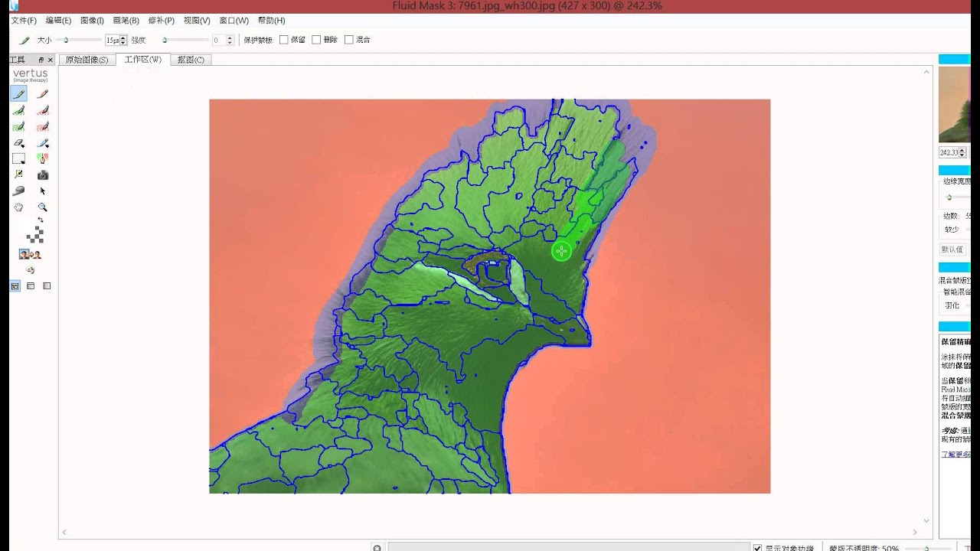This screenshot has width=980, height=551.
Task: Open the 图像(I) menu
Action: (x=92, y=21)
